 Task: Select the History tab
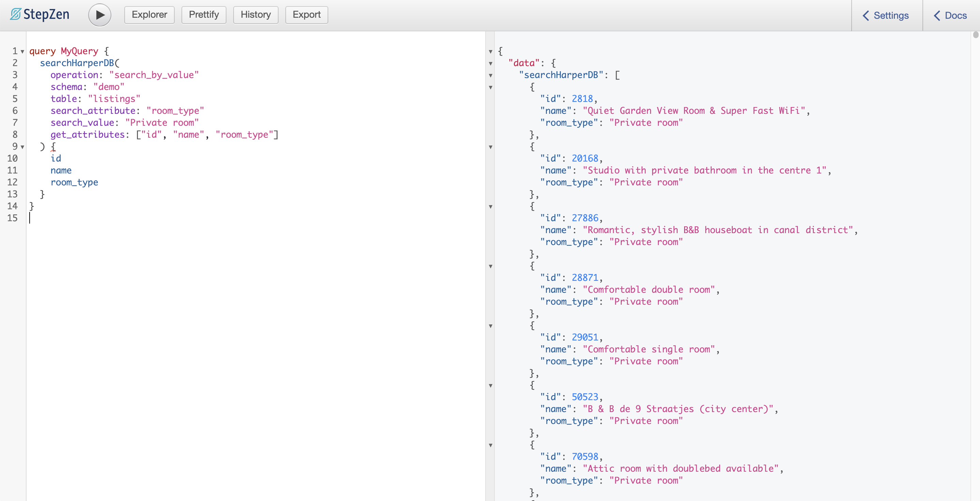click(x=255, y=15)
